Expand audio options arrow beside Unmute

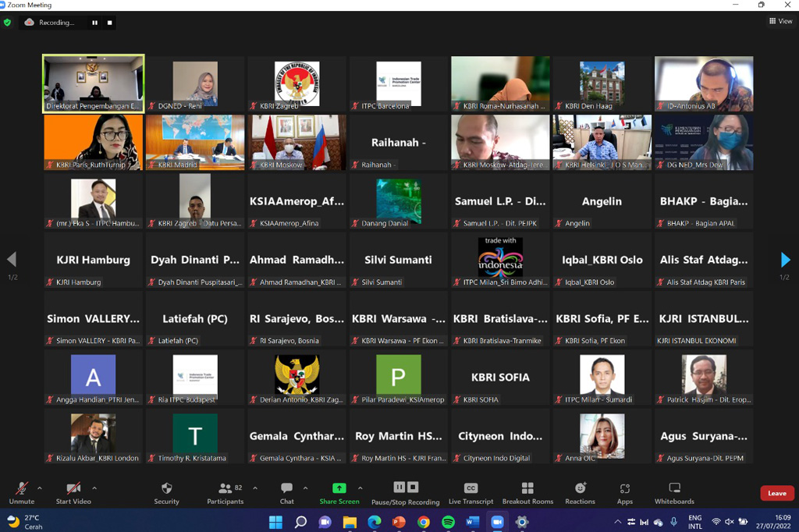(x=40, y=488)
